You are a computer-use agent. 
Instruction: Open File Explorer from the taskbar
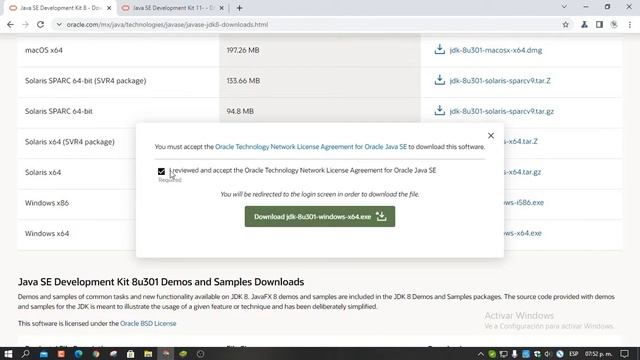tap(148, 354)
